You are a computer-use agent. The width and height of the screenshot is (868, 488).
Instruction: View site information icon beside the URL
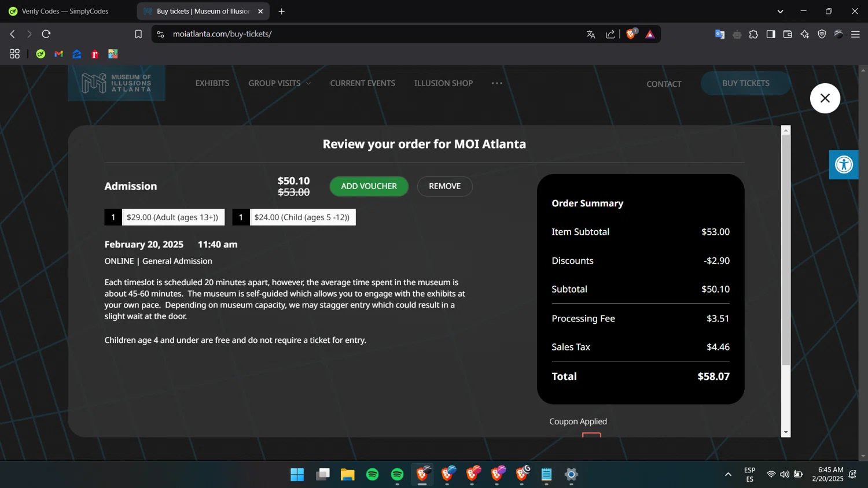click(161, 34)
